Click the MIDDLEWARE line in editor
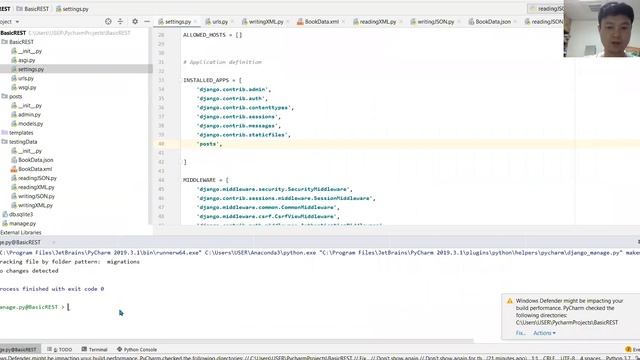This screenshot has height=360, width=640. click(206, 180)
